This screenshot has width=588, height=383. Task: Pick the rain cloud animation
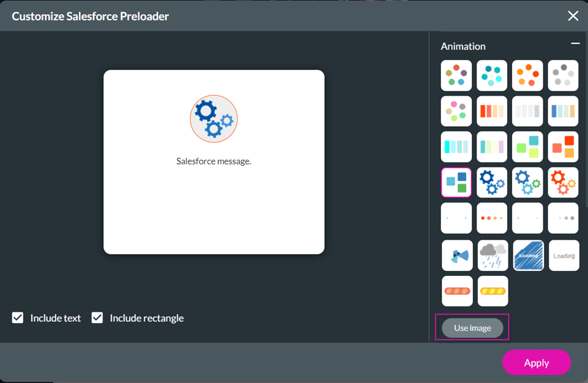[492, 256]
